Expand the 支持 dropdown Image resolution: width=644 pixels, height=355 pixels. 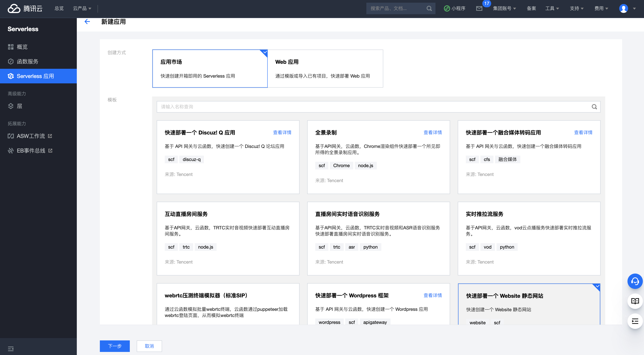pos(576,8)
